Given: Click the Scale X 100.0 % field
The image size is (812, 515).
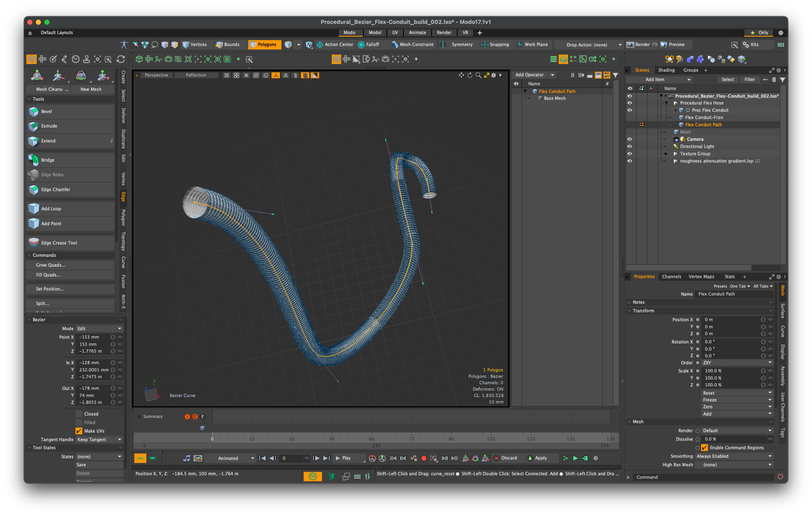Looking at the screenshot, I should 731,371.
